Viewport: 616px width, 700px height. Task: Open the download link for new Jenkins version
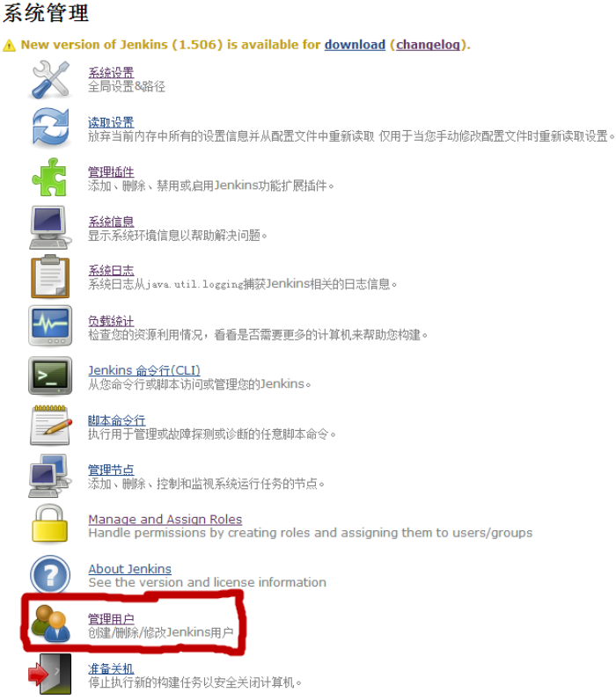pos(355,45)
